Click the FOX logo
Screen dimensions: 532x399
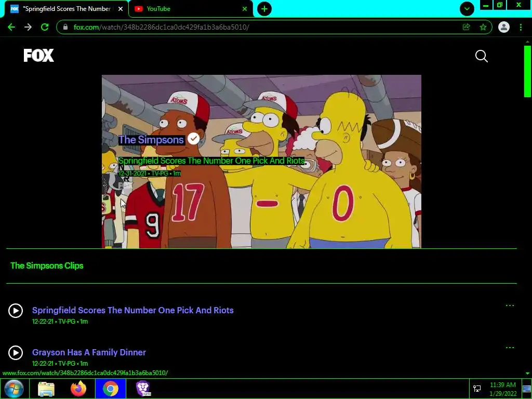click(x=38, y=55)
